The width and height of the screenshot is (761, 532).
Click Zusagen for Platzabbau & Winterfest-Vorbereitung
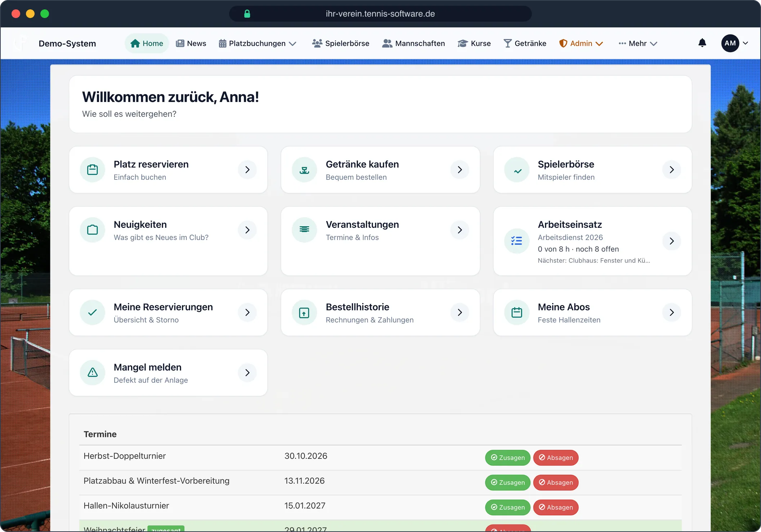[x=508, y=483]
